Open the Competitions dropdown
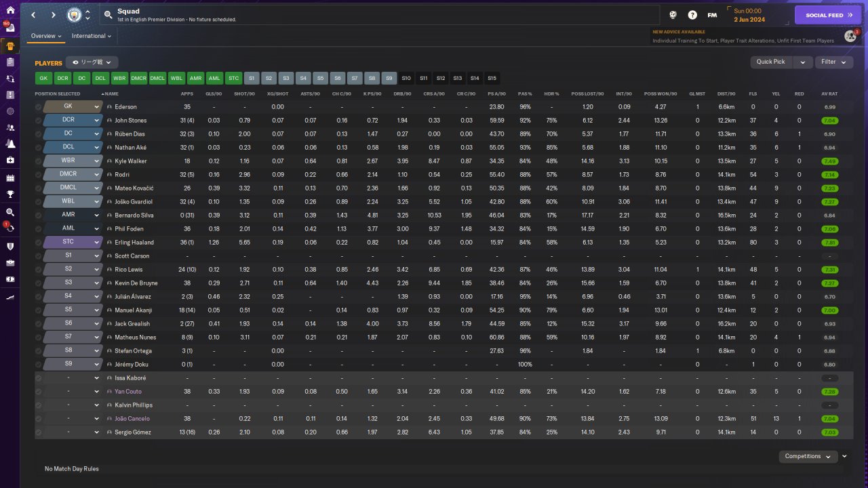 pos(808,456)
